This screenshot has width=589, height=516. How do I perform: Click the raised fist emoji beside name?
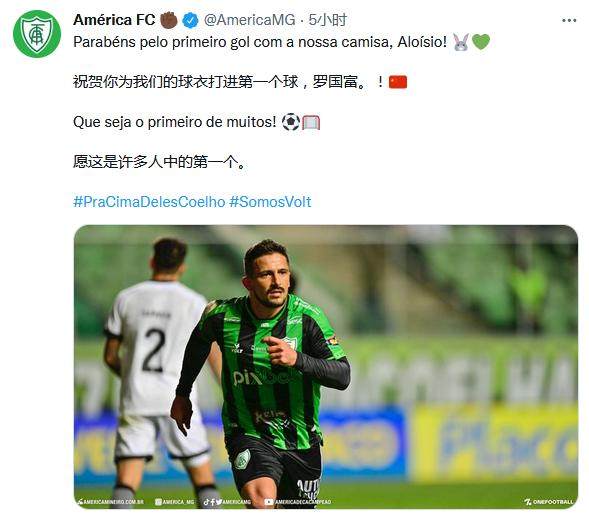(169, 20)
